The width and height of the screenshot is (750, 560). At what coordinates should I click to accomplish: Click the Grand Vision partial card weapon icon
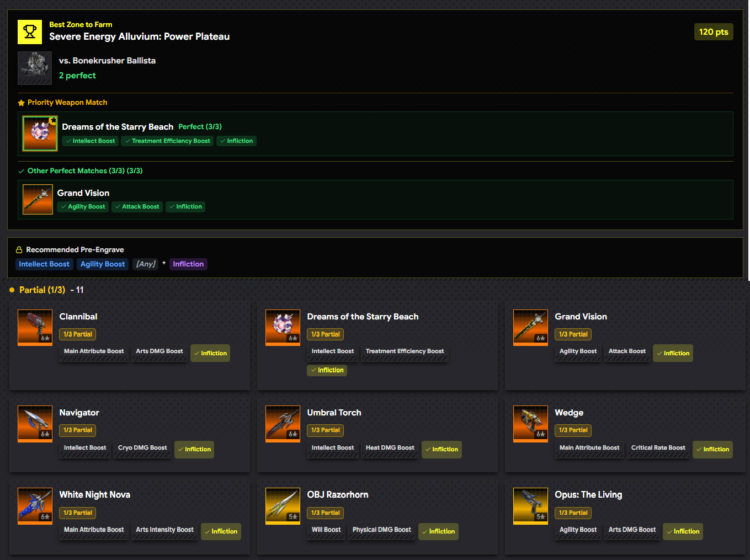click(x=530, y=328)
